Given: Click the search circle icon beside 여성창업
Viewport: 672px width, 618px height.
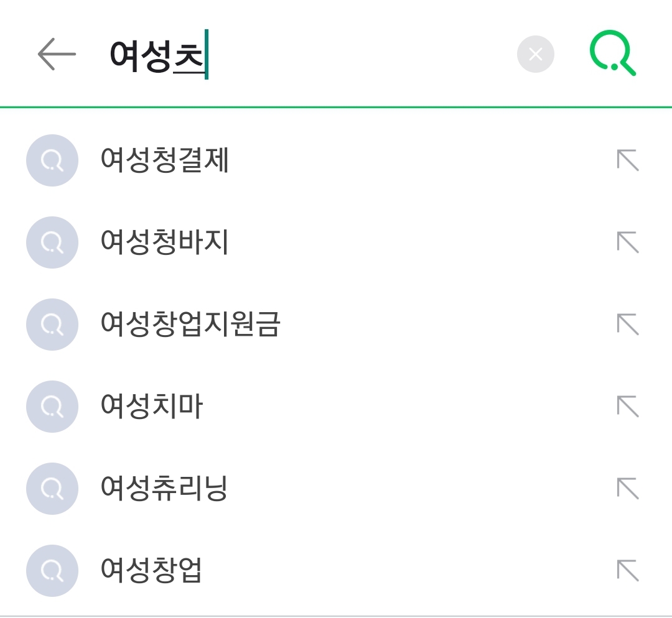Looking at the screenshot, I should [x=52, y=571].
